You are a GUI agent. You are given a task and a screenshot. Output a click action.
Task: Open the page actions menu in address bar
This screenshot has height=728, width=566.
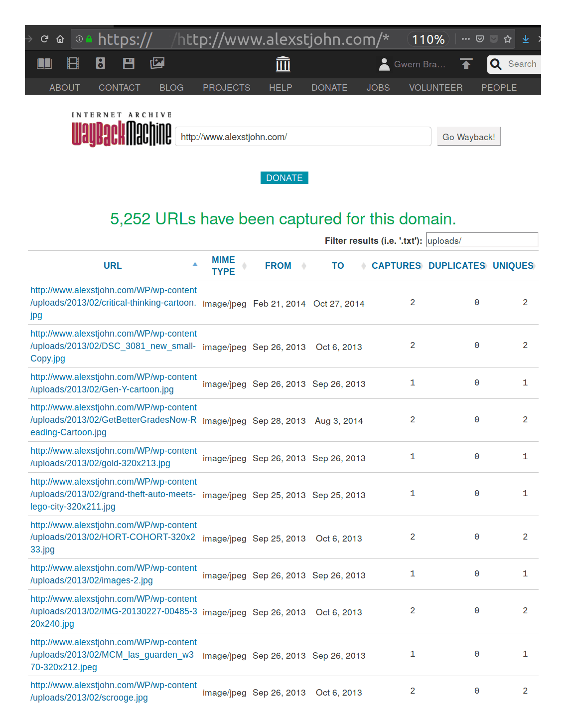pyautogui.click(x=465, y=39)
